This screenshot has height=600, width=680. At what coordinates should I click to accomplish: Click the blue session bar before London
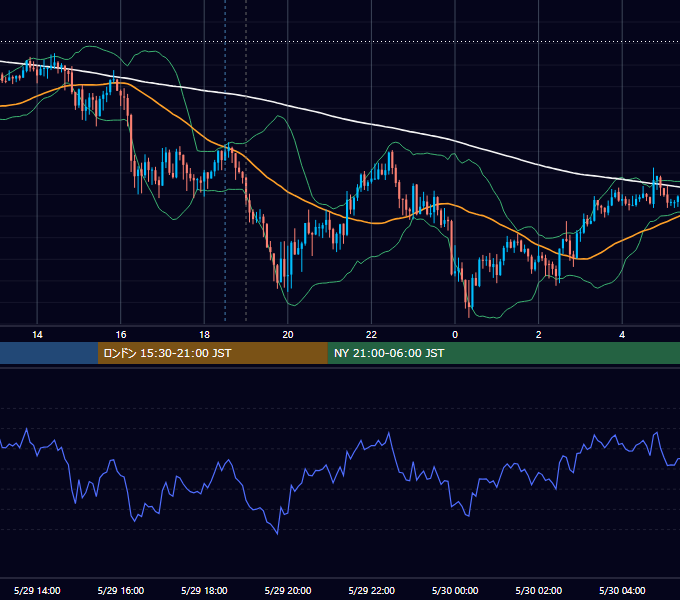[x=49, y=353]
